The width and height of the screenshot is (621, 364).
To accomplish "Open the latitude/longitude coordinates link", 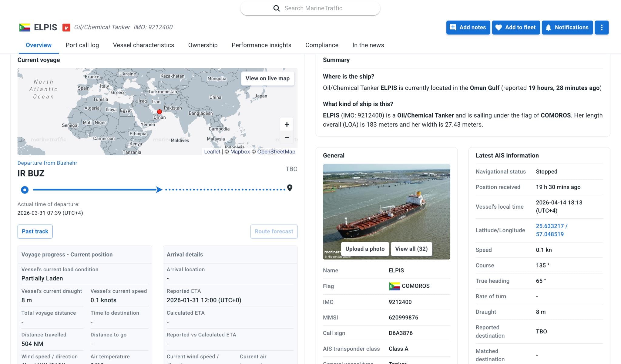I will click(551, 230).
